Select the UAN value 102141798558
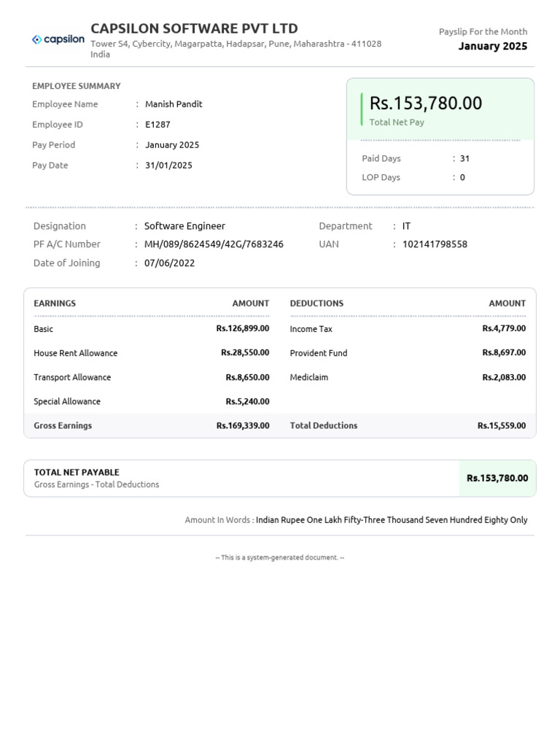560x747 pixels. point(435,244)
